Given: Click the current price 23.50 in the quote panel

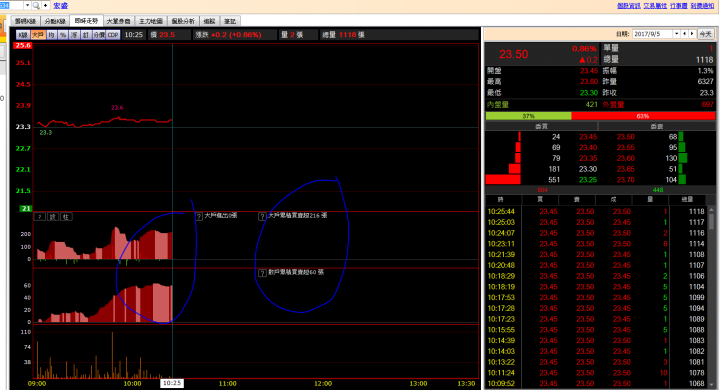Looking at the screenshot, I should click(514, 54).
